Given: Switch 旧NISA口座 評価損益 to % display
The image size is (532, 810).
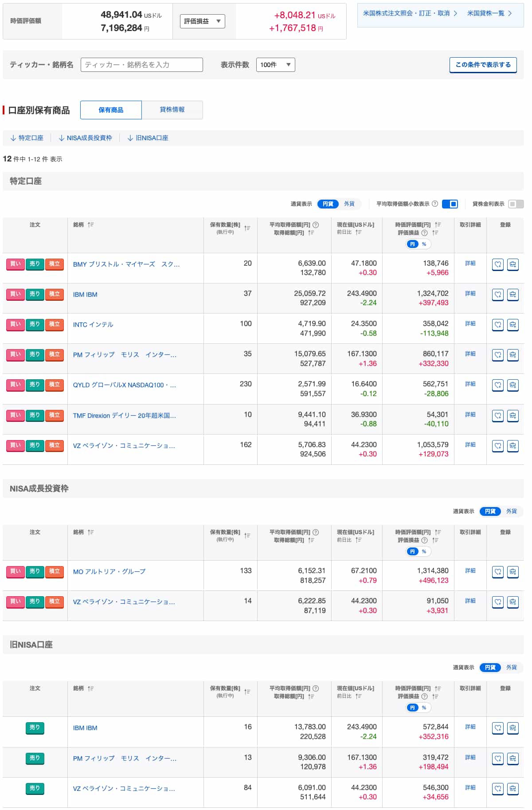Looking at the screenshot, I should pyautogui.click(x=424, y=708).
